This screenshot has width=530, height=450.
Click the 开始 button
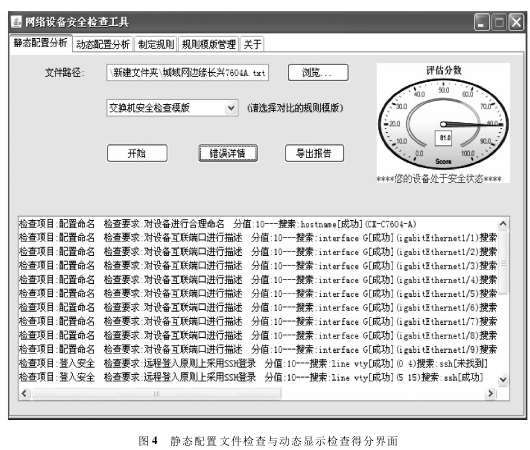[x=137, y=153]
